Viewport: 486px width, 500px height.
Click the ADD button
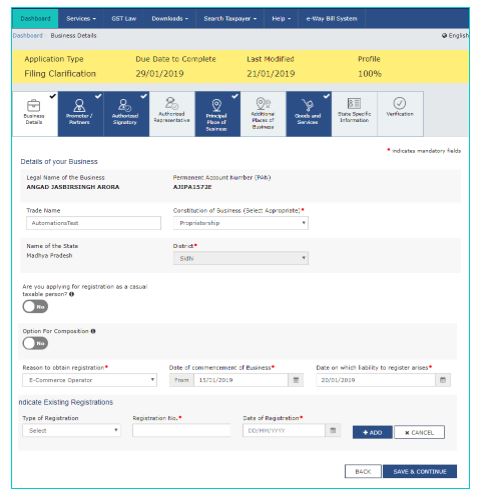[372, 432]
